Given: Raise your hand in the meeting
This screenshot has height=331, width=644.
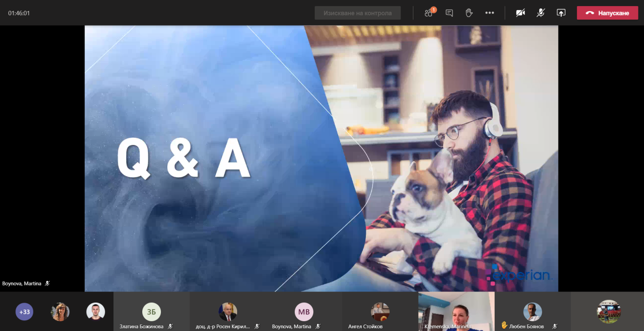Looking at the screenshot, I should coord(469,13).
